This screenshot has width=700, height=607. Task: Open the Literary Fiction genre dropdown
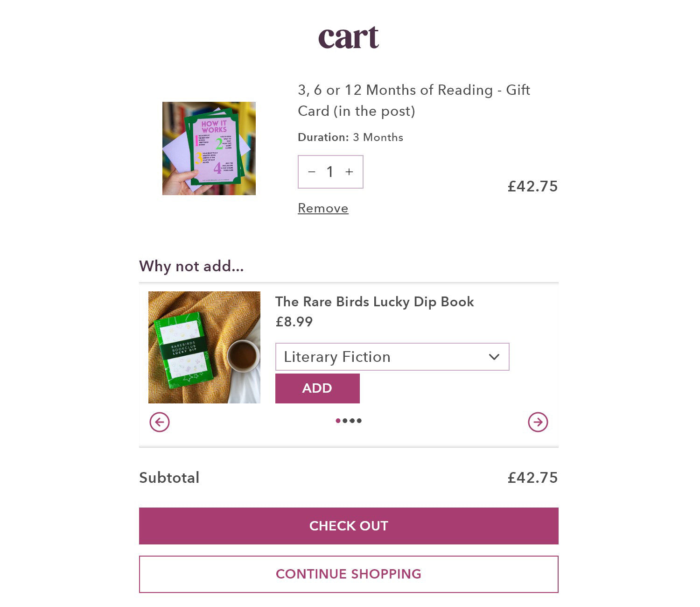[x=383, y=357]
